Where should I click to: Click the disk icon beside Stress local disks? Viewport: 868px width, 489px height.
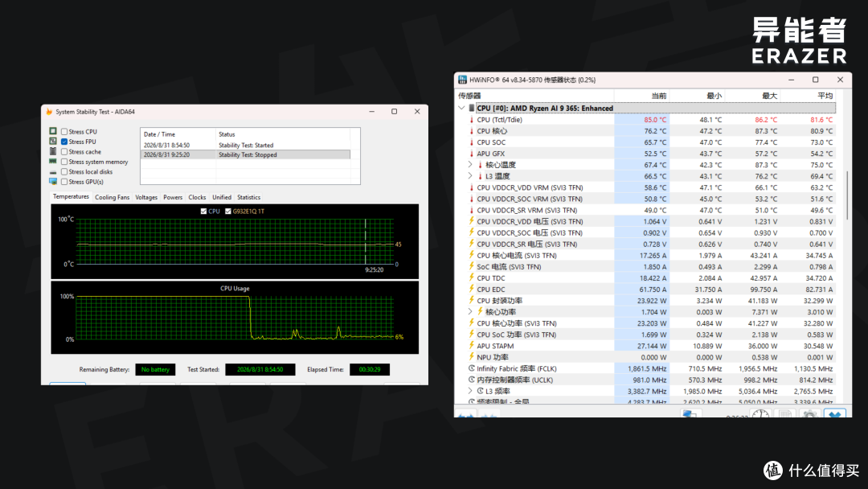click(52, 171)
